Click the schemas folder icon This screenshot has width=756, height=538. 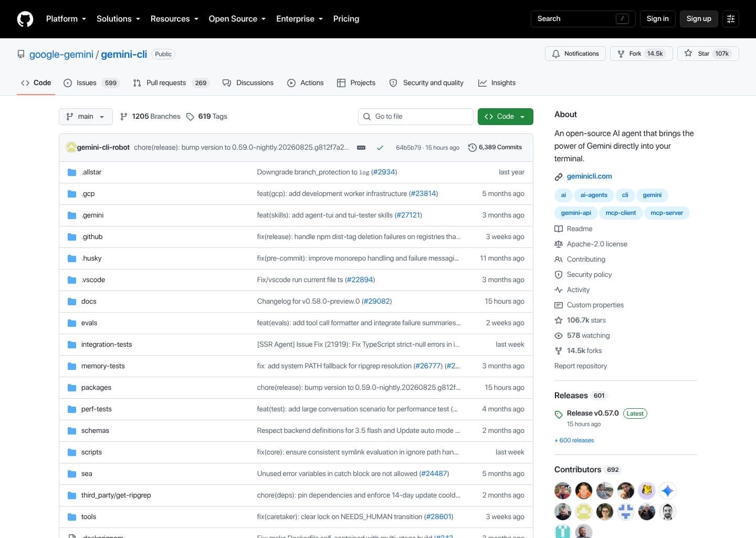(x=72, y=431)
